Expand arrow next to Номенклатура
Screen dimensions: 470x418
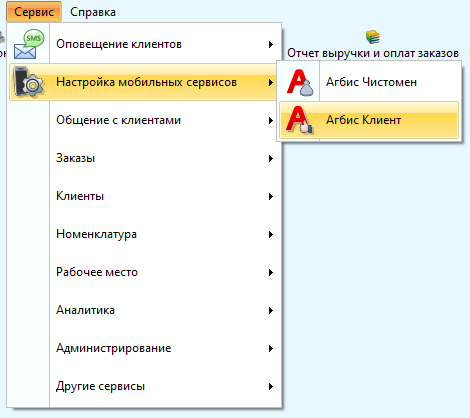(x=271, y=234)
